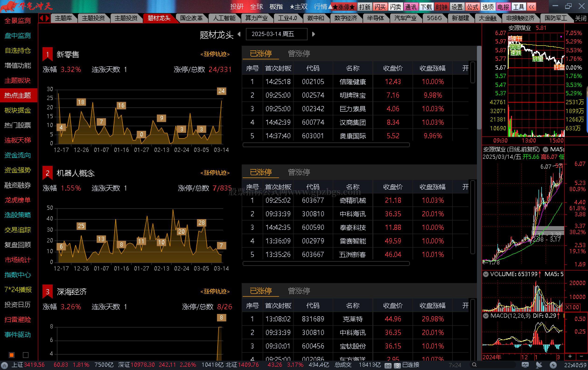The height and width of the screenshot is (370, 588).
Task: Click the 28 marker on 机器人概念 chart
Action: tap(201, 223)
